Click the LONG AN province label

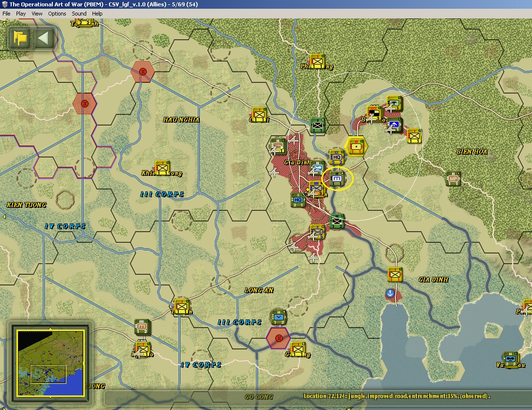(259, 290)
